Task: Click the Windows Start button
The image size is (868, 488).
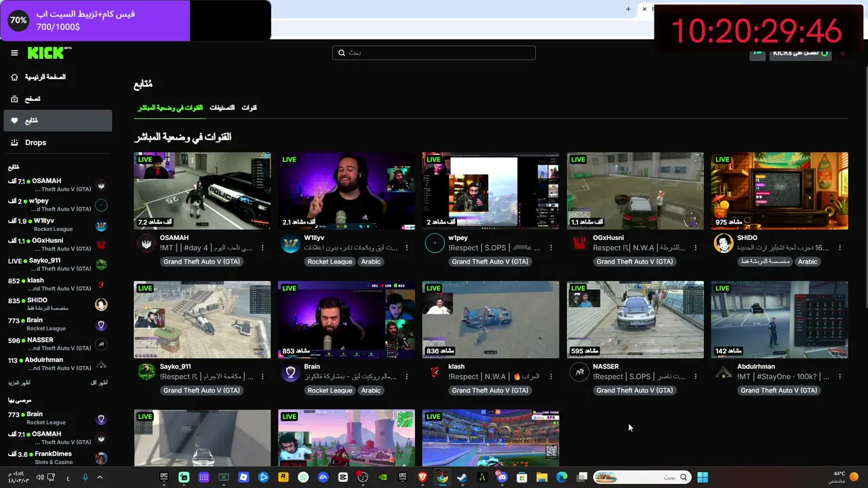Action: 703,477
